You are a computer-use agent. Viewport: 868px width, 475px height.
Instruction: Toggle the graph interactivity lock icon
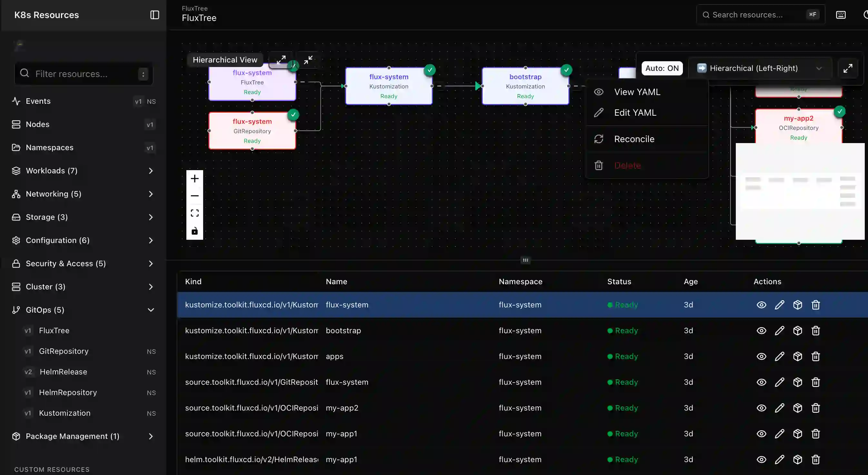click(195, 231)
